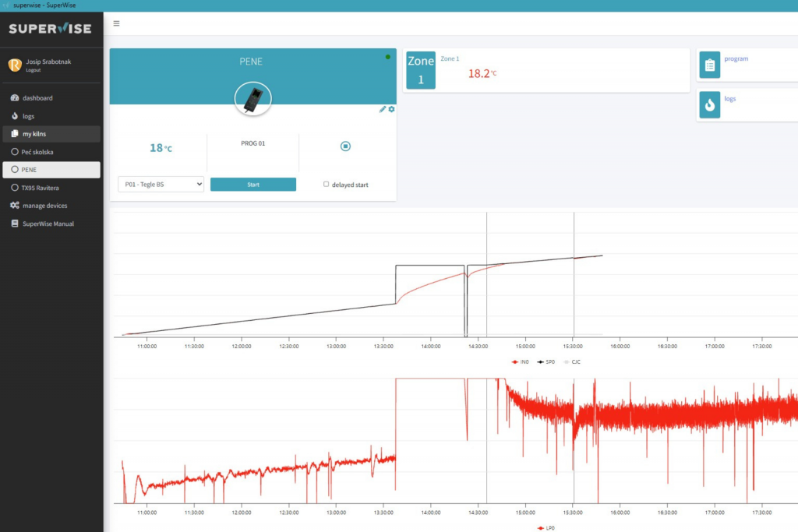Screen dimensions: 798x532
Task: Click the Zone 1 tile
Action: point(421,70)
